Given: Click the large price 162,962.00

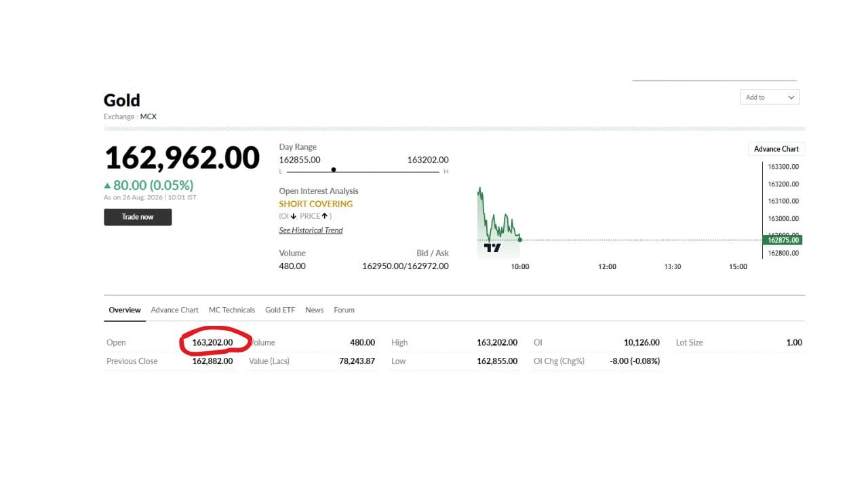Looking at the screenshot, I should [x=182, y=158].
